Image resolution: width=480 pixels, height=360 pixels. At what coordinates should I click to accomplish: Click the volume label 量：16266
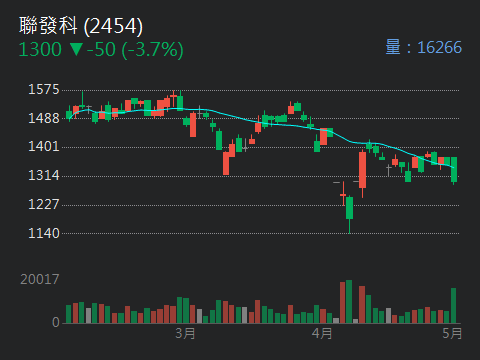423,47
